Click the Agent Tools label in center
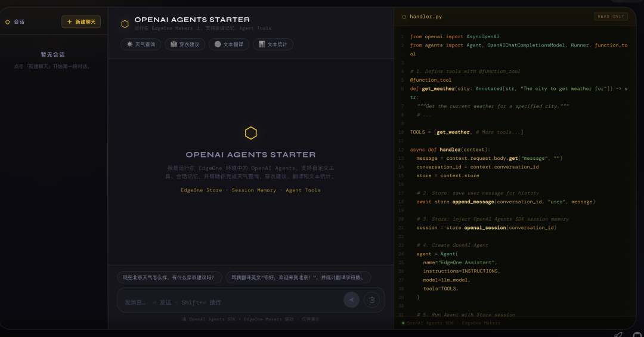644x337 pixels. click(x=303, y=190)
